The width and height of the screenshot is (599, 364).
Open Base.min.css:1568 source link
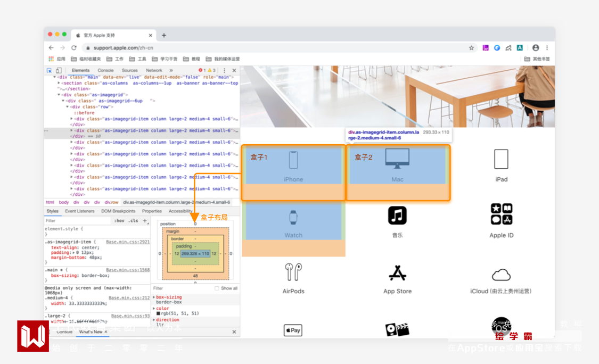coord(128,270)
